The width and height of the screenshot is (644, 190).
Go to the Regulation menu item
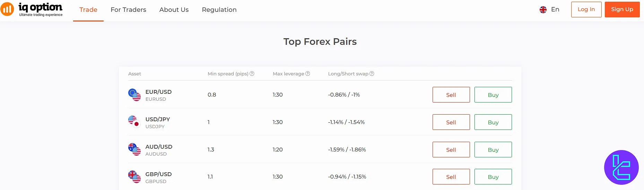click(x=219, y=10)
